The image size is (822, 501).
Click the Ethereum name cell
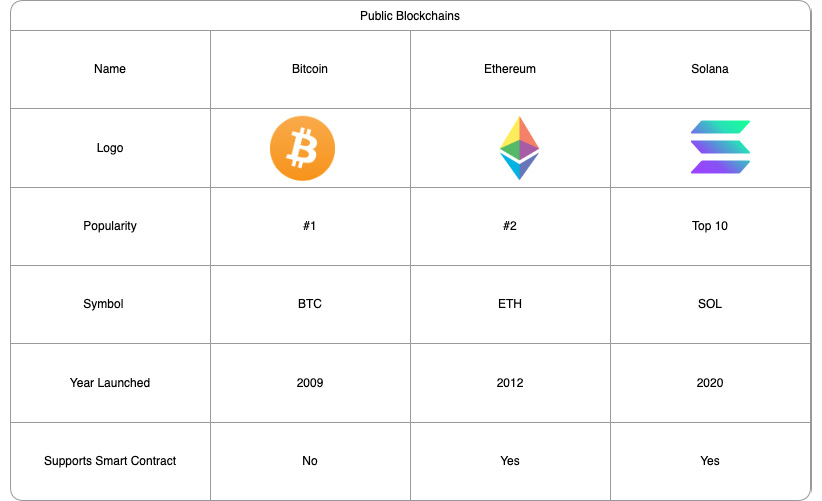(510, 69)
